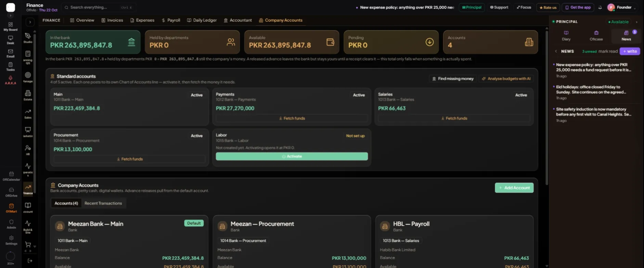The image size is (644, 268).
Task: Launch the A.R.K.A voice assistant icon
Action: pos(11,80)
